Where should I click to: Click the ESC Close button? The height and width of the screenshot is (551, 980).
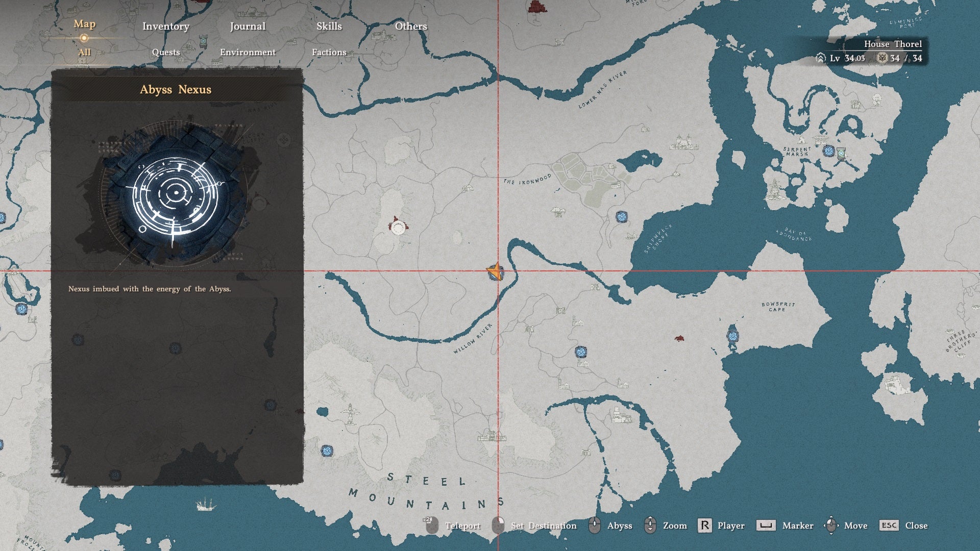click(903, 525)
